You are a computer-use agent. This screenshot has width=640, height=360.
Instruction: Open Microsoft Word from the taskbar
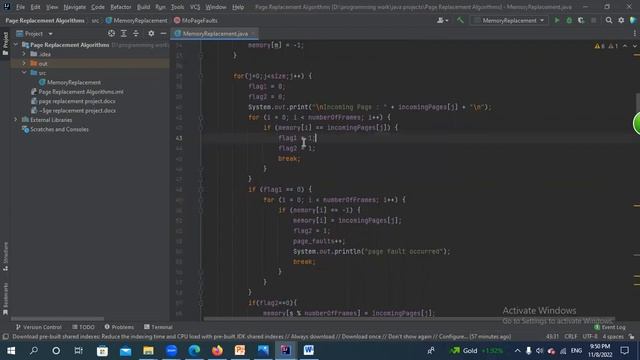(x=309, y=351)
